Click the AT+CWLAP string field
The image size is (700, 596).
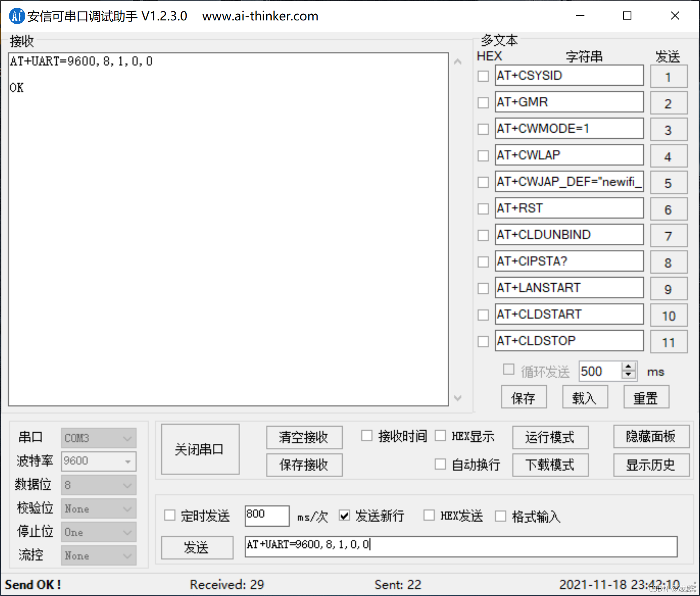pos(569,155)
